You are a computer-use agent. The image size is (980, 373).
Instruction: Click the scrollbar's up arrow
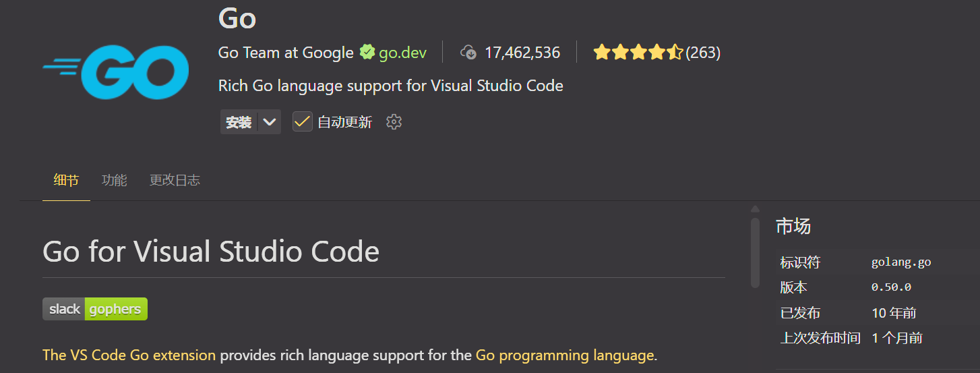point(755,208)
